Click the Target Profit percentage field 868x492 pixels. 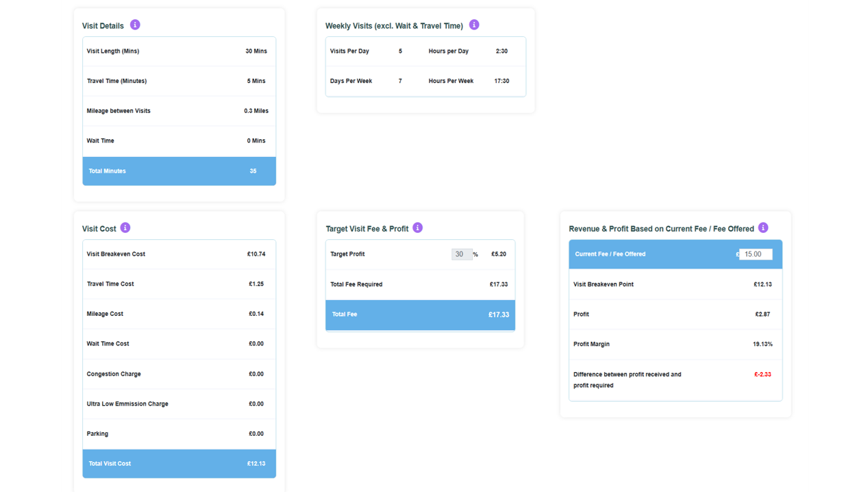(462, 254)
